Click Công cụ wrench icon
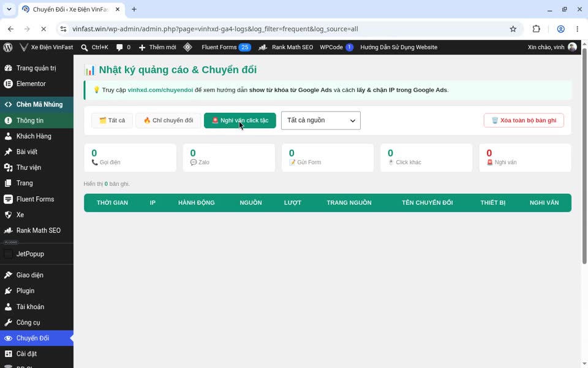The width and height of the screenshot is (588, 368). click(8, 323)
